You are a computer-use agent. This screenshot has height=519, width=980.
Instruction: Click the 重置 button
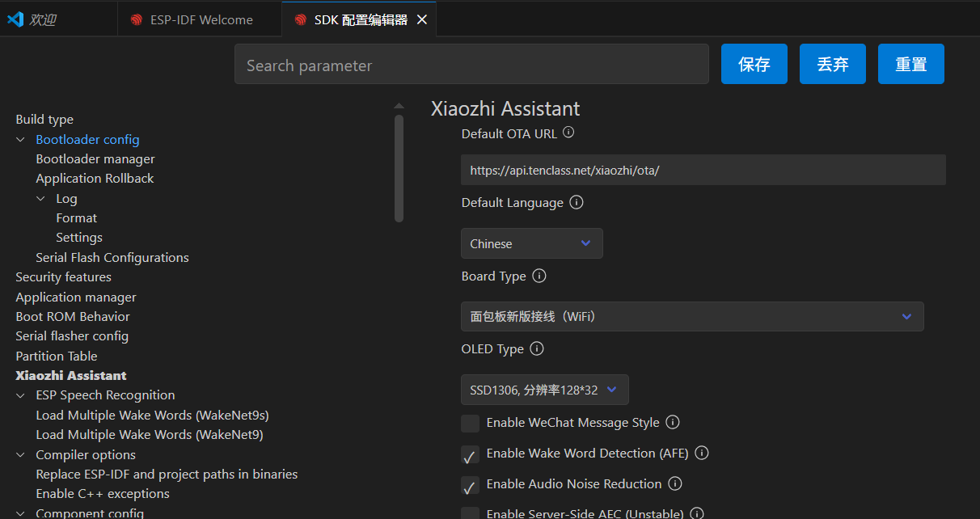click(910, 65)
